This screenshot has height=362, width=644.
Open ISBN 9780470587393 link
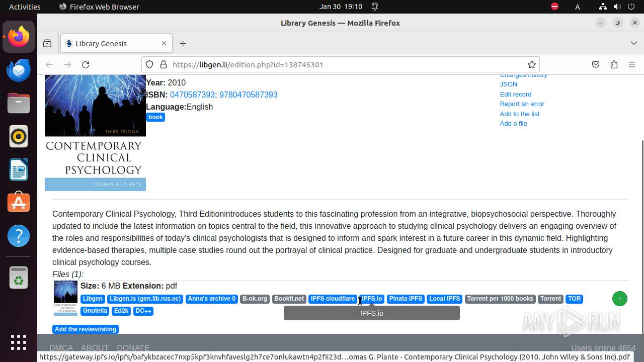pos(249,95)
